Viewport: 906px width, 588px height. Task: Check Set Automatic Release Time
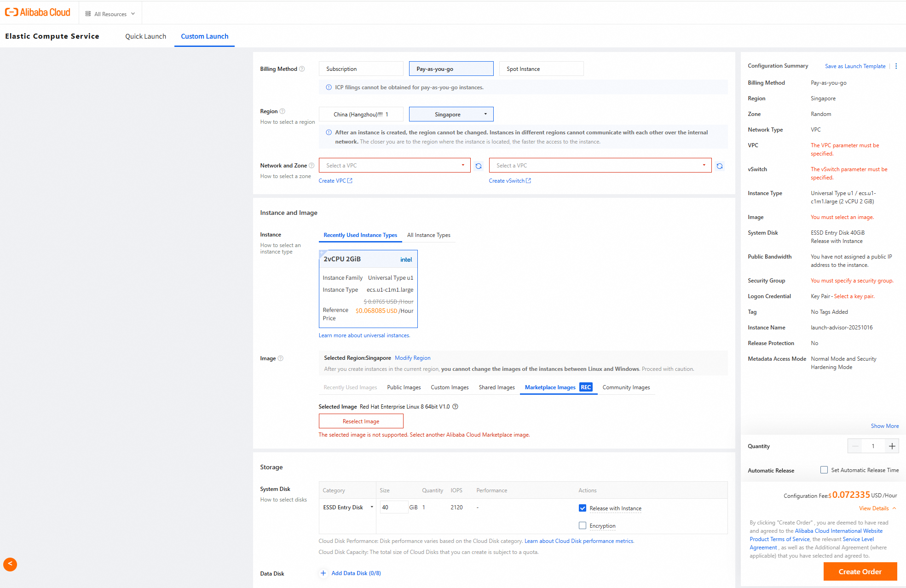tap(824, 470)
